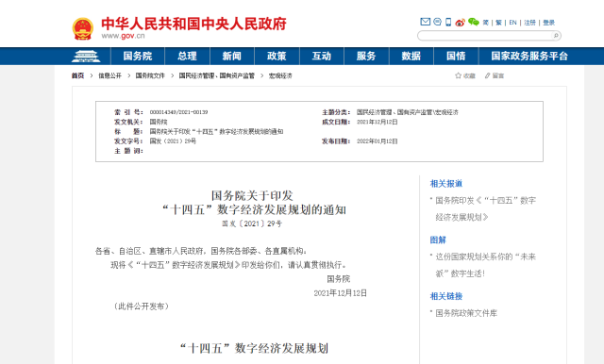Open the Weibo icon in header

460,23
